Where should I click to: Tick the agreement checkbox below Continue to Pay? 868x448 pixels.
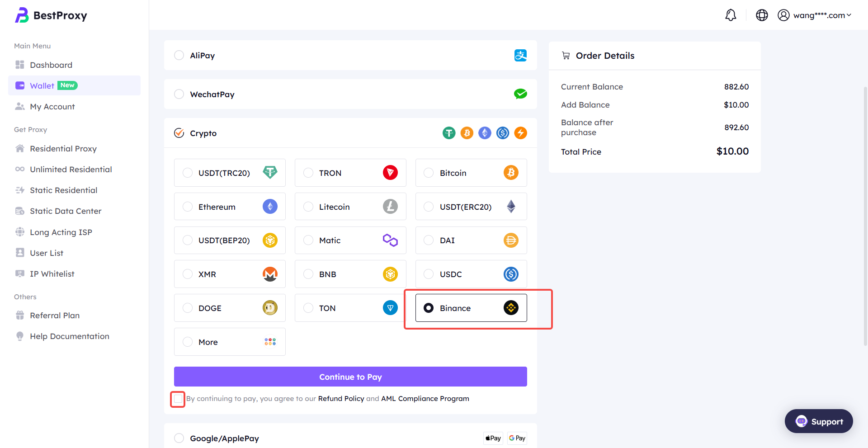pyautogui.click(x=178, y=399)
